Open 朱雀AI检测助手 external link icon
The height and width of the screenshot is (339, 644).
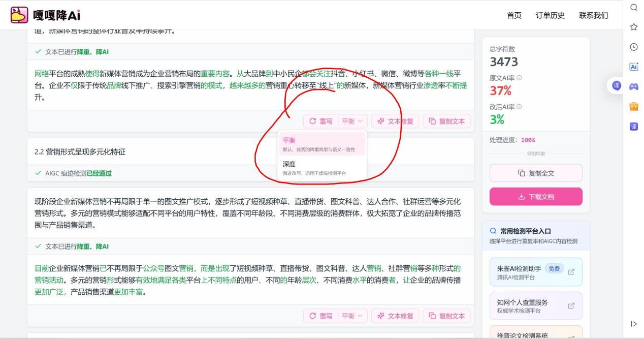pos(571,272)
